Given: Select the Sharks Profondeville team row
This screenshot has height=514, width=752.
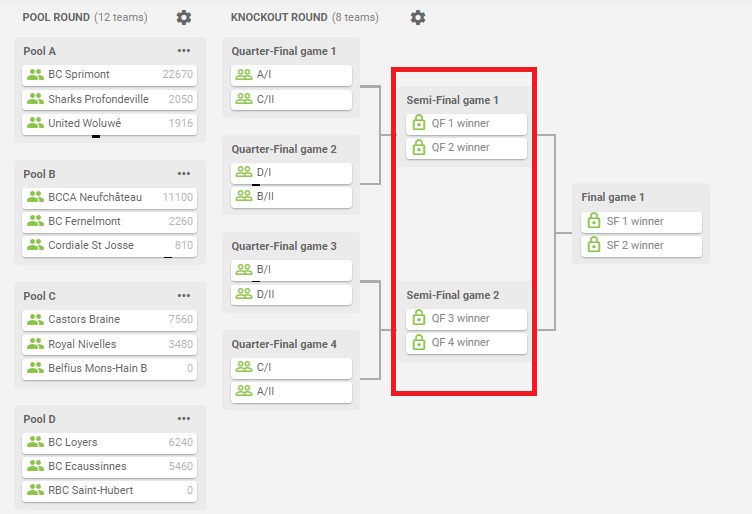Looking at the screenshot, I should click(109, 99).
